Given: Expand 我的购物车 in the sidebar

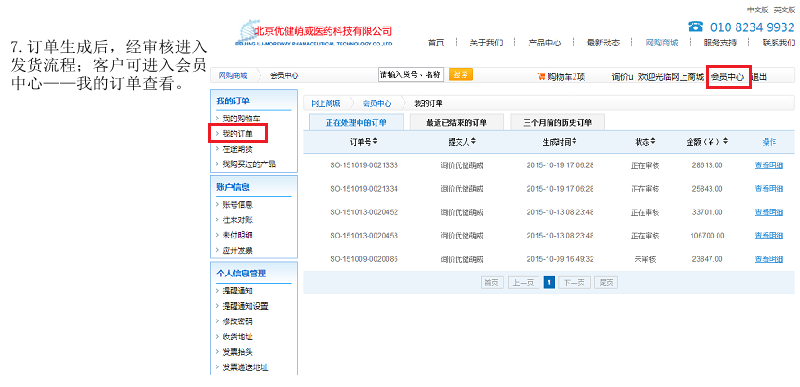Looking at the screenshot, I should 241,118.
